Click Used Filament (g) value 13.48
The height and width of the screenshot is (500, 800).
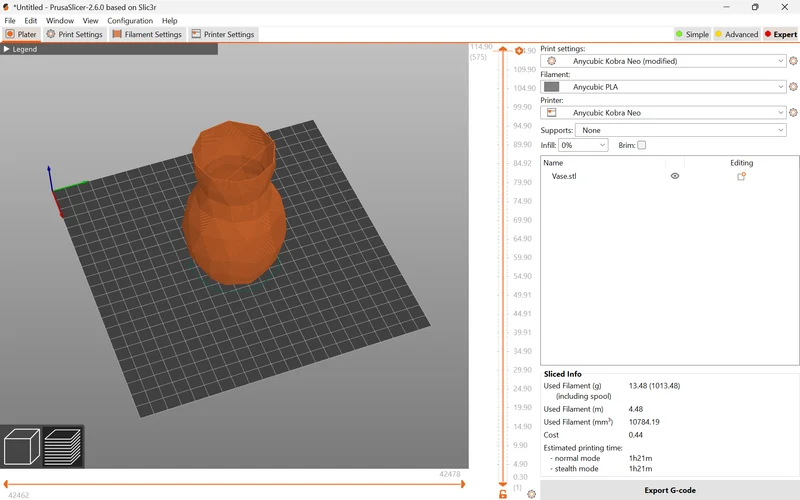point(654,386)
